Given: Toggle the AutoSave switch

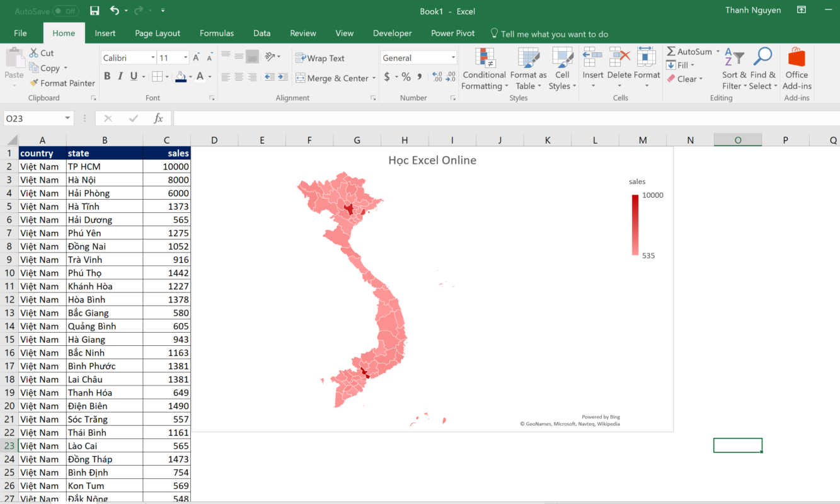Looking at the screenshot, I should click(66, 11).
